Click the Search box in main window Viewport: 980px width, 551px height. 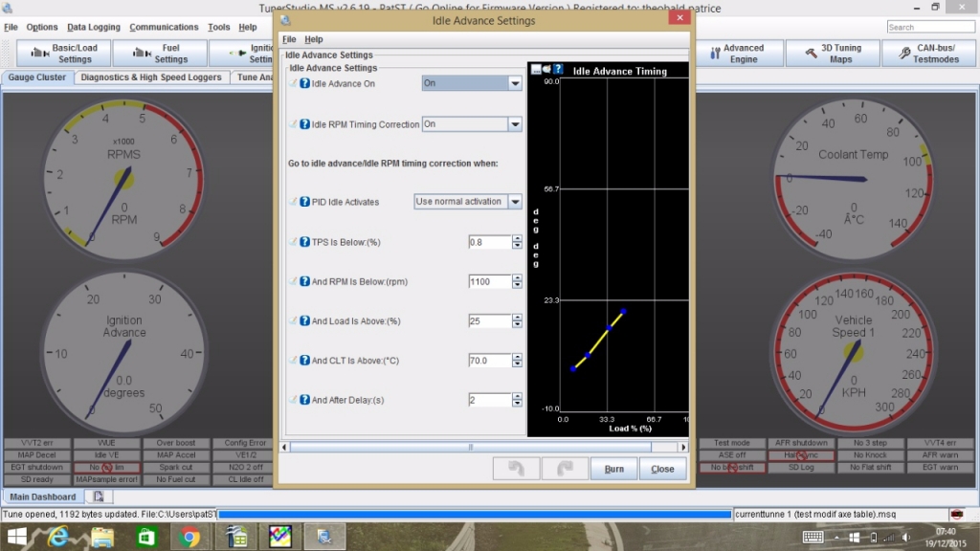tap(930, 27)
